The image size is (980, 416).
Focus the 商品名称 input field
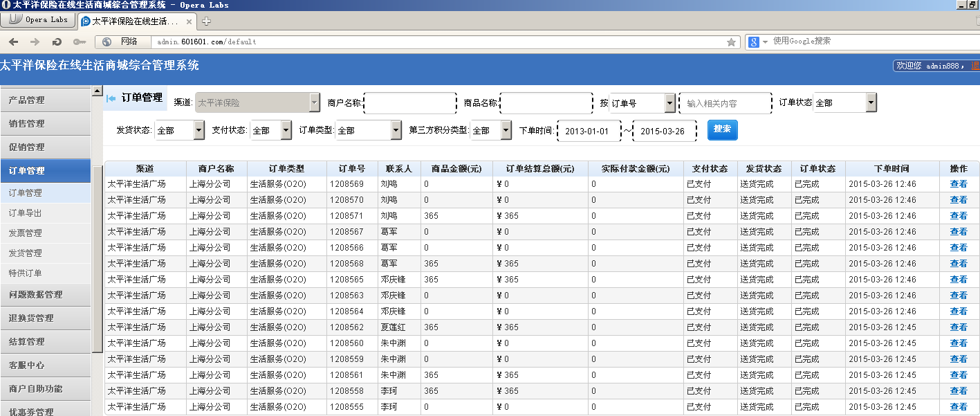tap(546, 103)
